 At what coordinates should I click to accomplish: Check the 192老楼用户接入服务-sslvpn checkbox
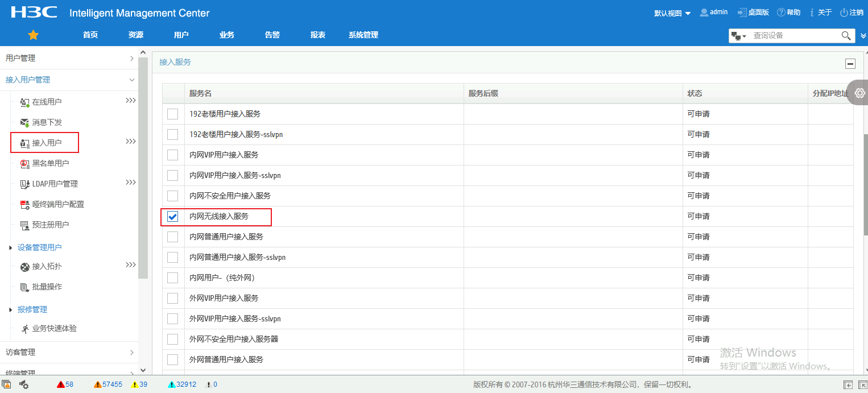172,135
